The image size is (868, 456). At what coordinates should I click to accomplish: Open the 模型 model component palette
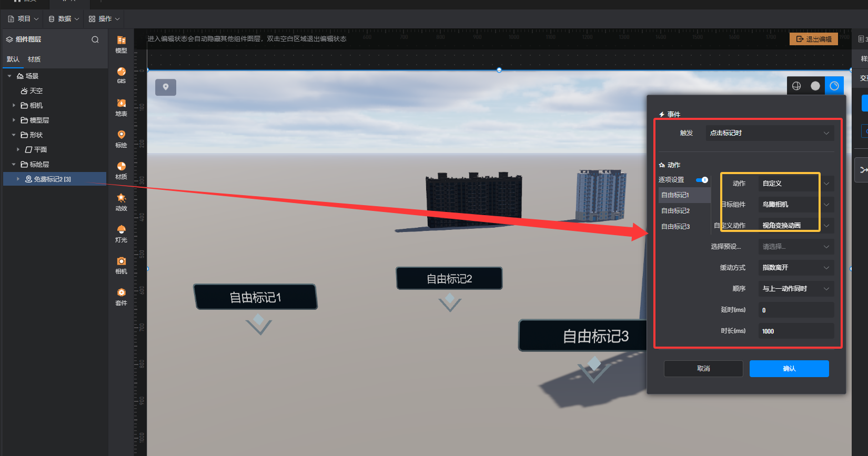pos(121,45)
